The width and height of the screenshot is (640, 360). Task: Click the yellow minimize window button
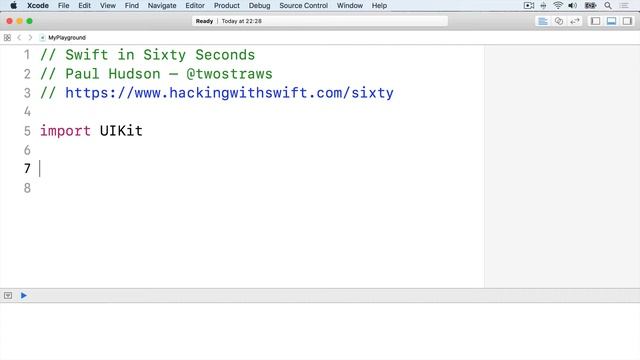pos(19,21)
